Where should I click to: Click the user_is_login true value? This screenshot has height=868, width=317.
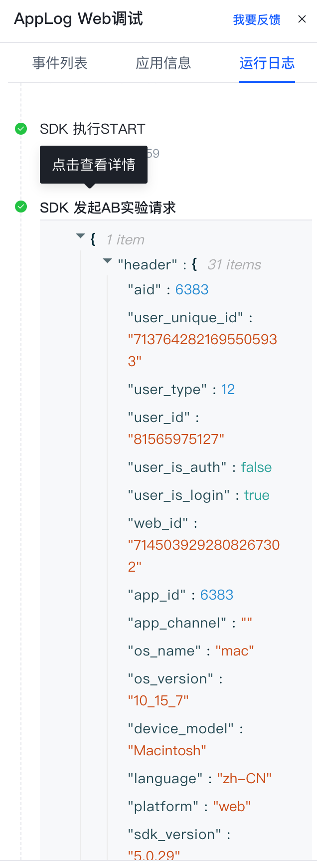[257, 495]
